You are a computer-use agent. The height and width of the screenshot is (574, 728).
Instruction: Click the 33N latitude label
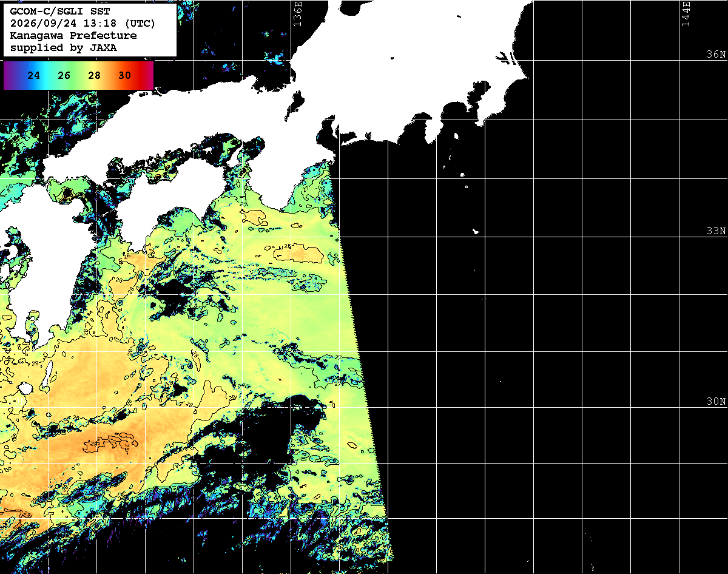pyautogui.click(x=716, y=231)
